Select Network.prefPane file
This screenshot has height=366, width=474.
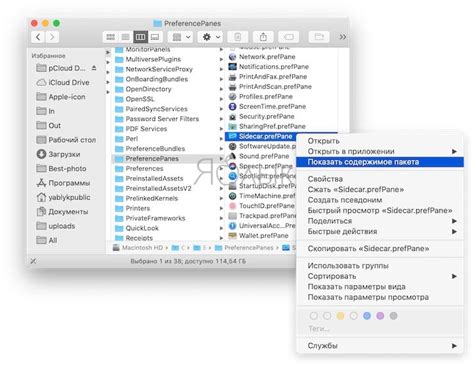(x=267, y=57)
